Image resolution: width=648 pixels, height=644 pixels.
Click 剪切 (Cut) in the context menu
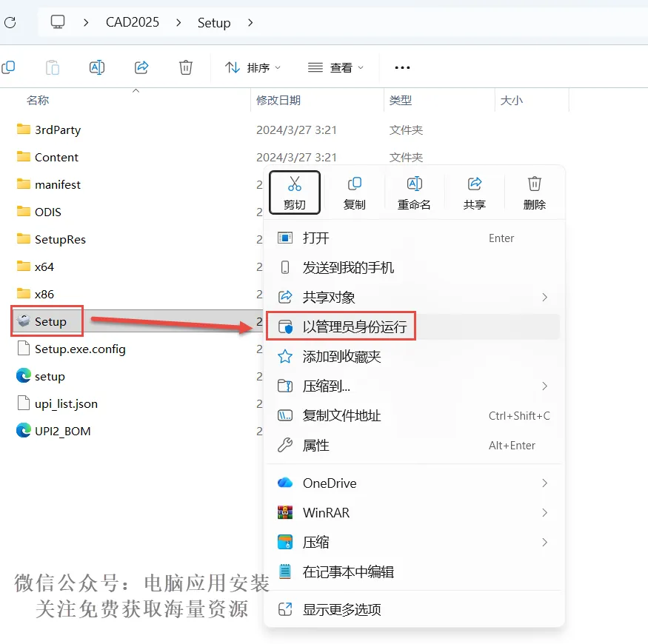tap(295, 192)
